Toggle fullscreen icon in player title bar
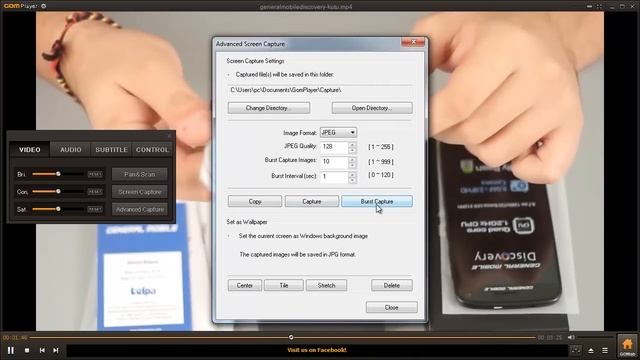640x360 pixels. [x=599, y=7]
